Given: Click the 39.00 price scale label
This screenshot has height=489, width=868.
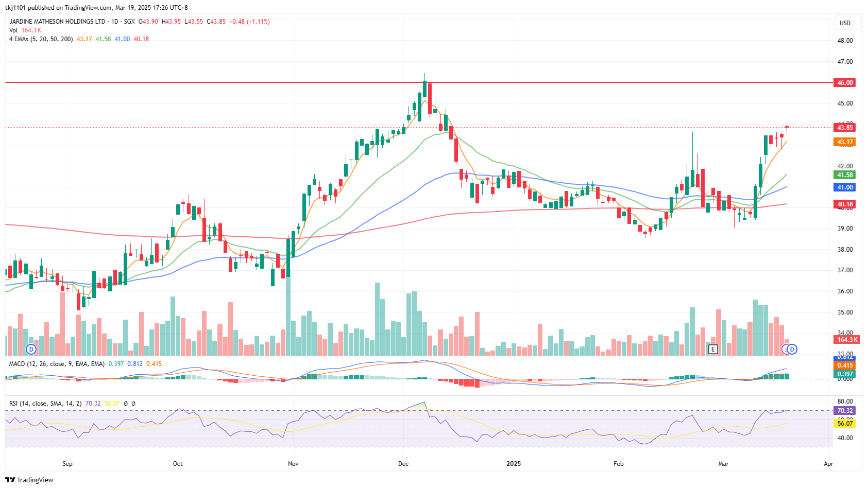Looking at the screenshot, I should [x=845, y=229].
